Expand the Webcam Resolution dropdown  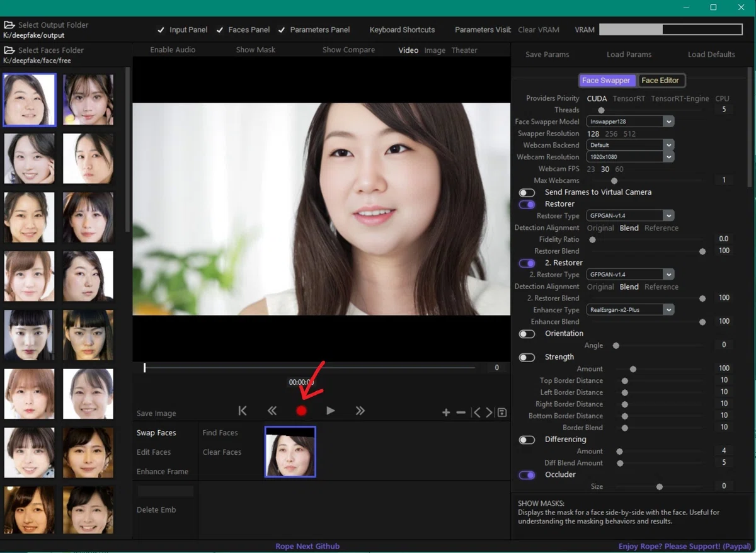click(x=630, y=157)
